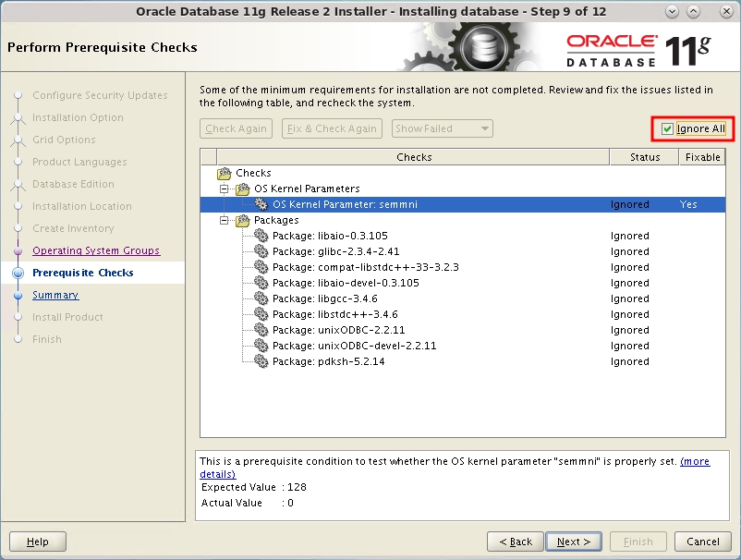Open the more details link

(x=695, y=461)
